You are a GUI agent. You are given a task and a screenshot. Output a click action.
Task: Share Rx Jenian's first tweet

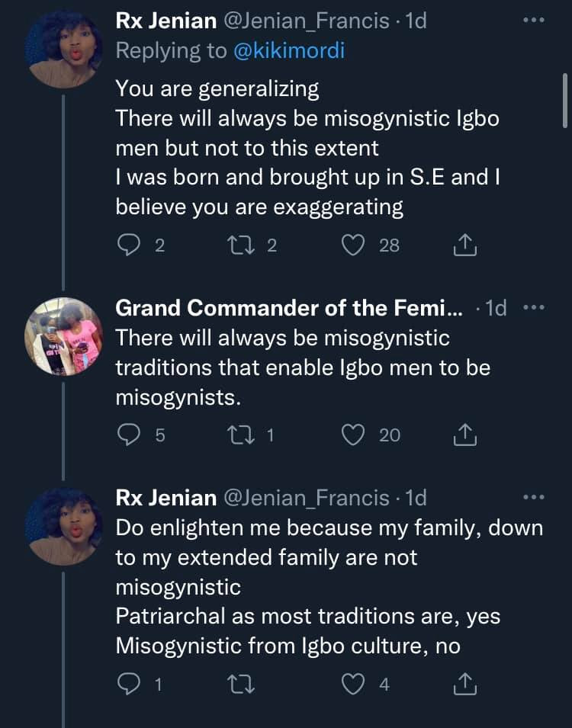click(x=464, y=245)
